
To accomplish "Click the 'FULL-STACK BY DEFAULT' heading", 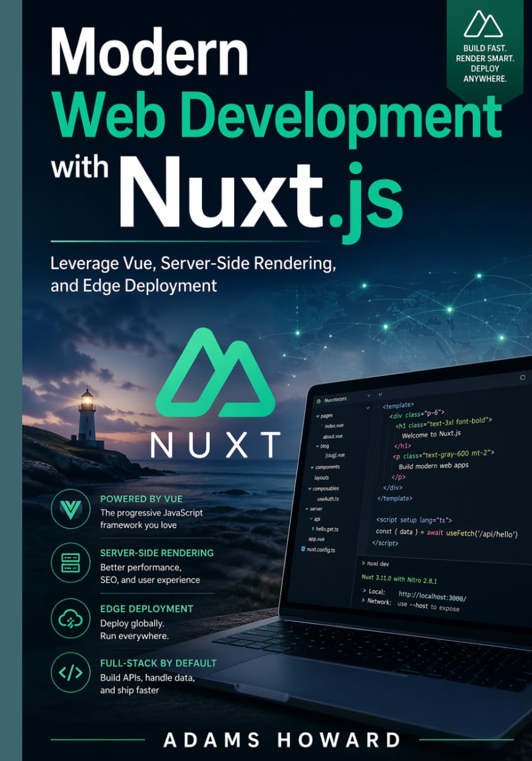I will (x=159, y=663).
